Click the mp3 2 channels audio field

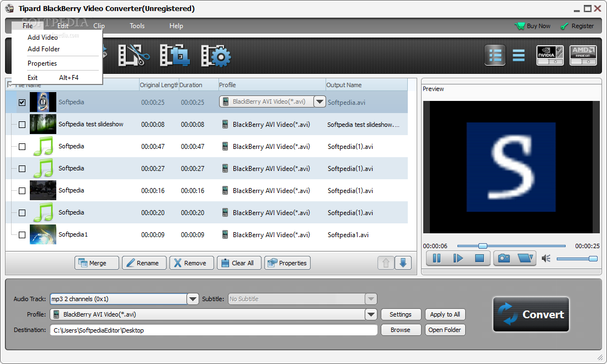coord(119,299)
